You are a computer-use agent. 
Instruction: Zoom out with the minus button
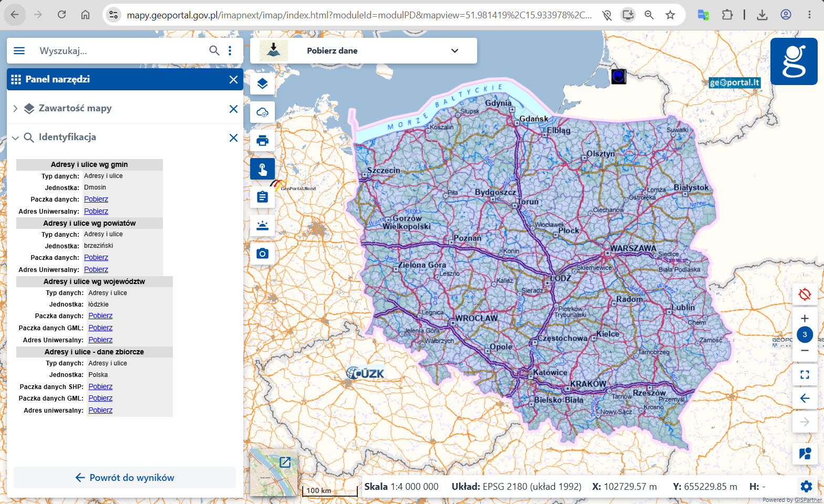805,350
